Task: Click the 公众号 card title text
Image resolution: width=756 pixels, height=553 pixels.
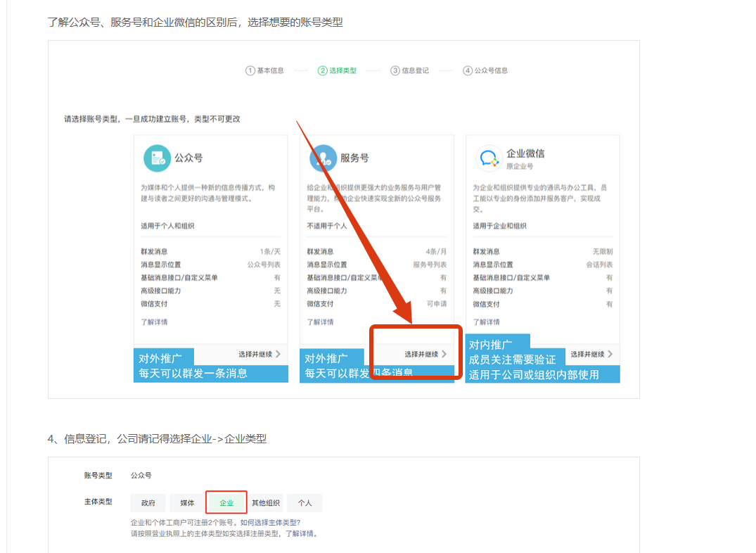Action: 188,158
